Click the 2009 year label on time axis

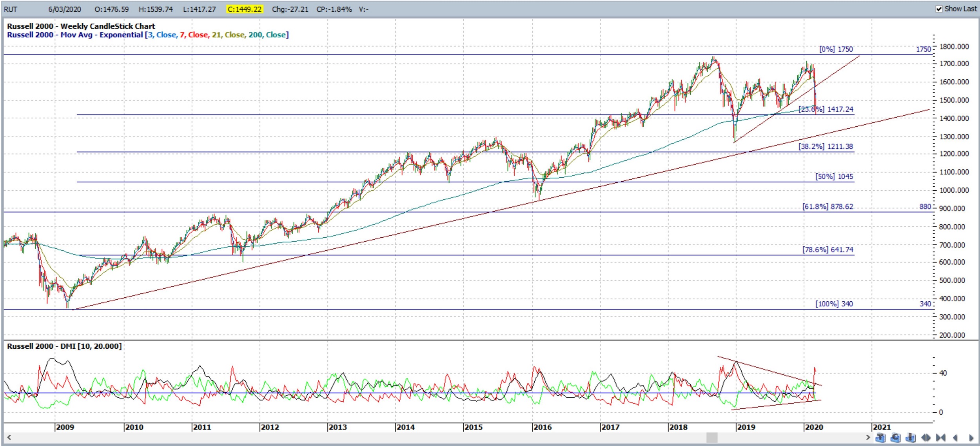point(65,427)
